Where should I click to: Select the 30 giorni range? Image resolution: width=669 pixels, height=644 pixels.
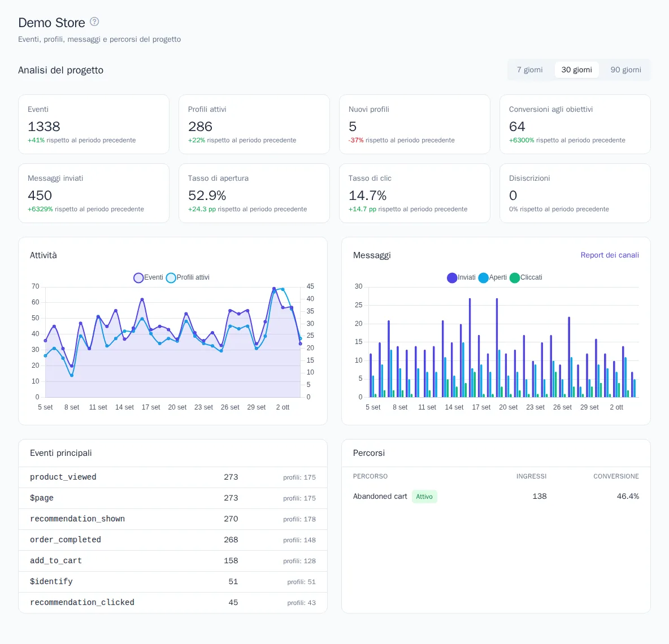(576, 70)
